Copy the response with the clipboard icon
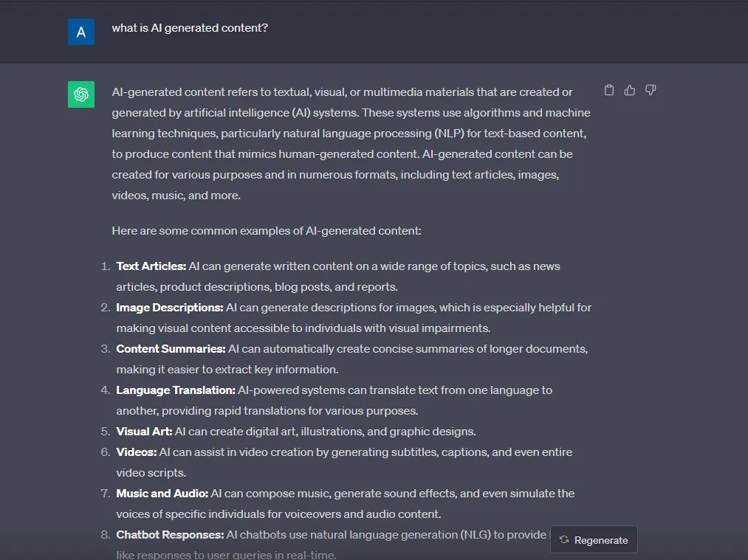This screenshot has width=748, height=560. pos(608,90)
